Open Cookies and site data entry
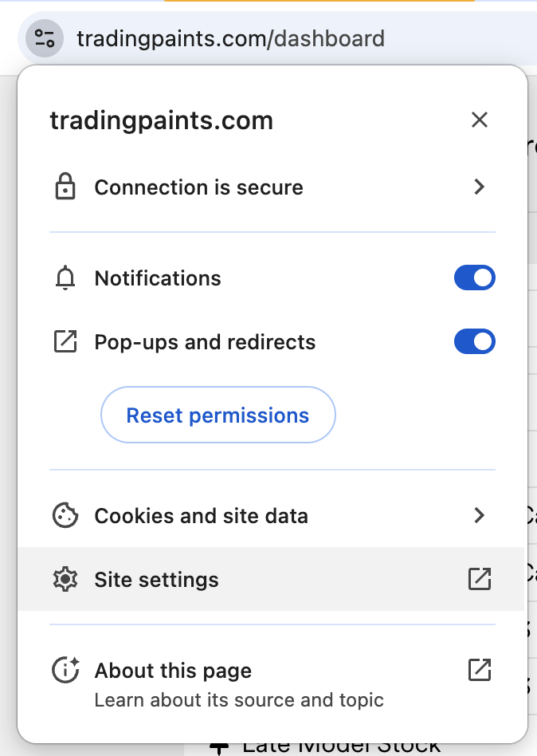This screenshot has height=756, width=537. (202, 516)
